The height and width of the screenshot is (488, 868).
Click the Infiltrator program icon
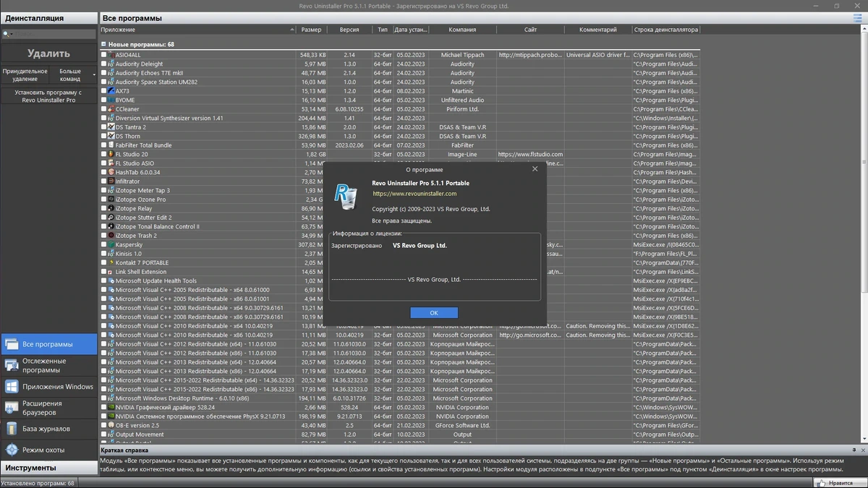click(x=111, y=181)
